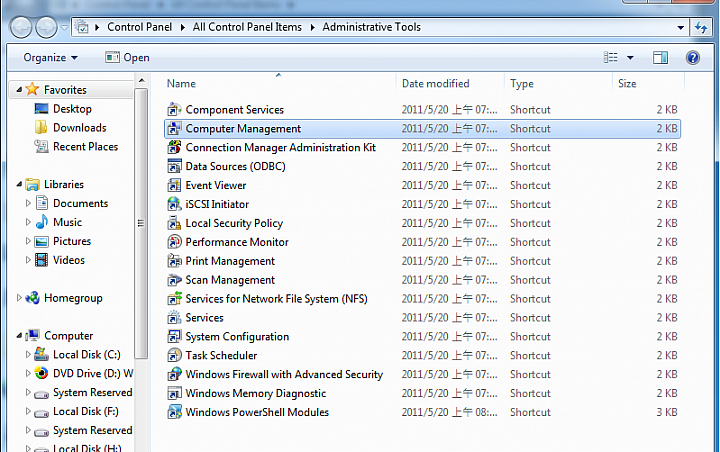720x452 pixels.
Task: Expand the Pictures library
Action: tap(28, 241)
